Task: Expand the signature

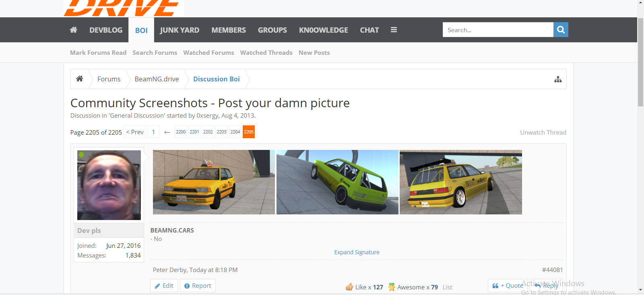Action: [357, 252]
